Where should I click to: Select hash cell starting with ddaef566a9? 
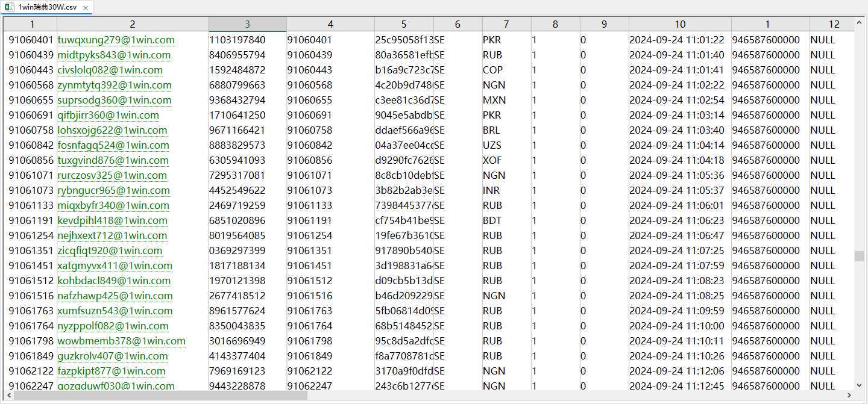[x=404, y=130]
